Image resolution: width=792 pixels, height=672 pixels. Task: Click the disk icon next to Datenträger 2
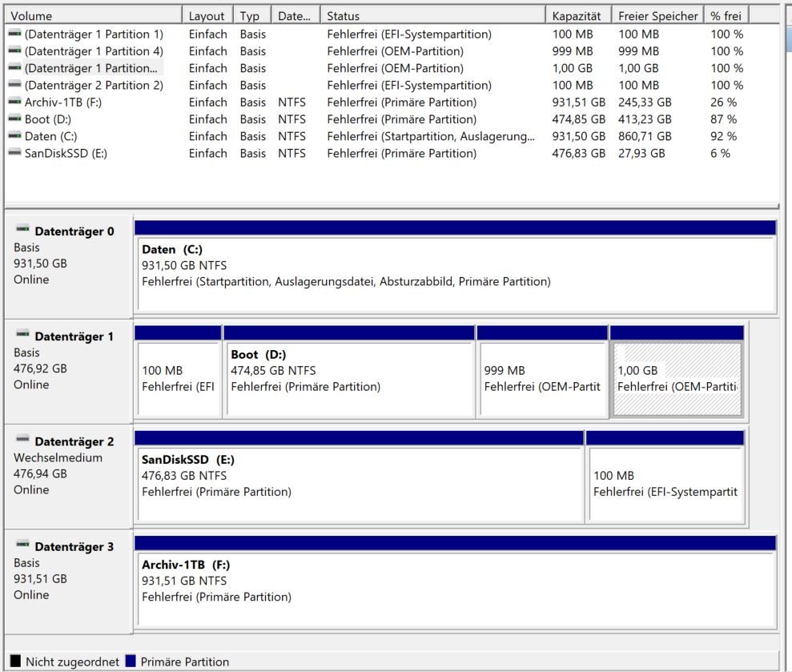(x=22, y=441)
